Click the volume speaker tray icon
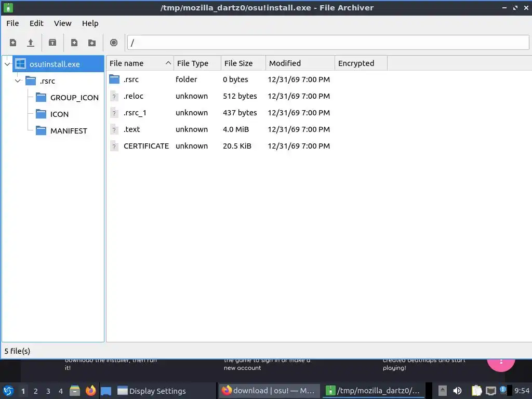The image size is (532, 399). 457,391
